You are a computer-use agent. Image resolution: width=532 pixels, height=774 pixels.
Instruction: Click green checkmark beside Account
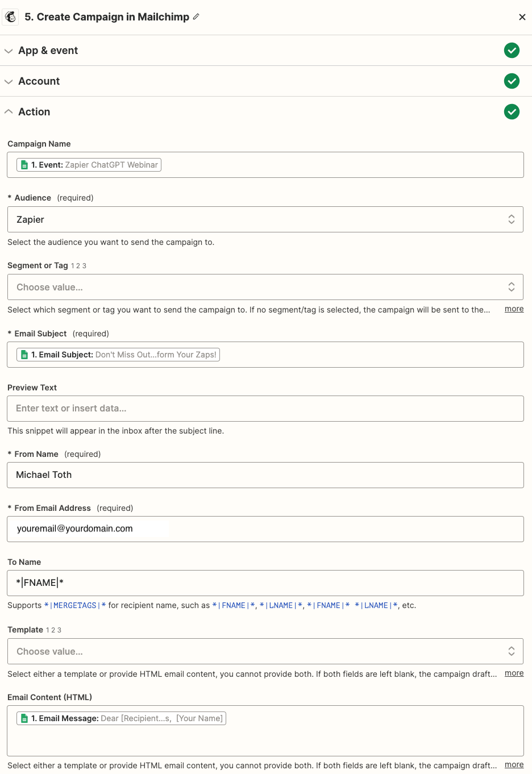512,81
